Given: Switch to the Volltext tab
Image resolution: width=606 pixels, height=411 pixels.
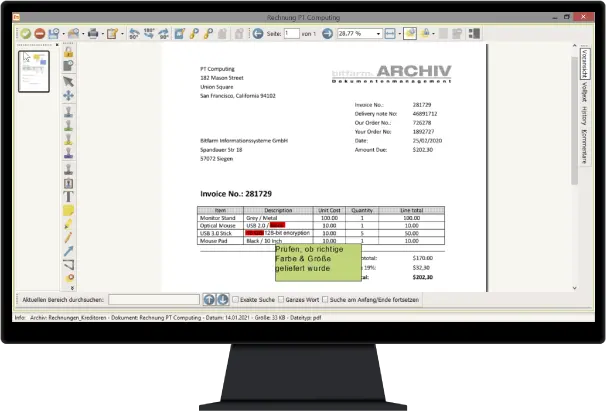Looking at the screenshot, I should pyautogui.click(x=584, y=92).
